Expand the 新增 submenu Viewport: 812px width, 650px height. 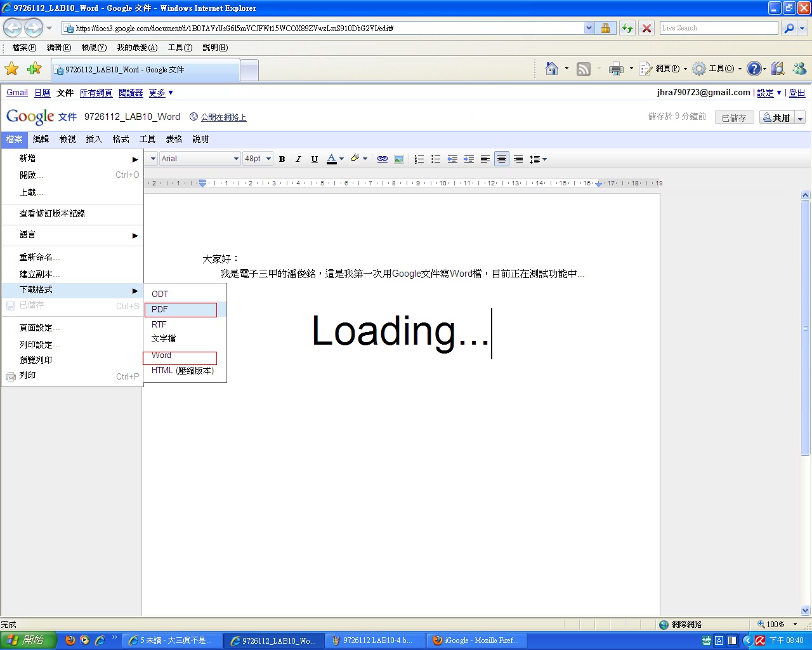(x=72, y=158)
